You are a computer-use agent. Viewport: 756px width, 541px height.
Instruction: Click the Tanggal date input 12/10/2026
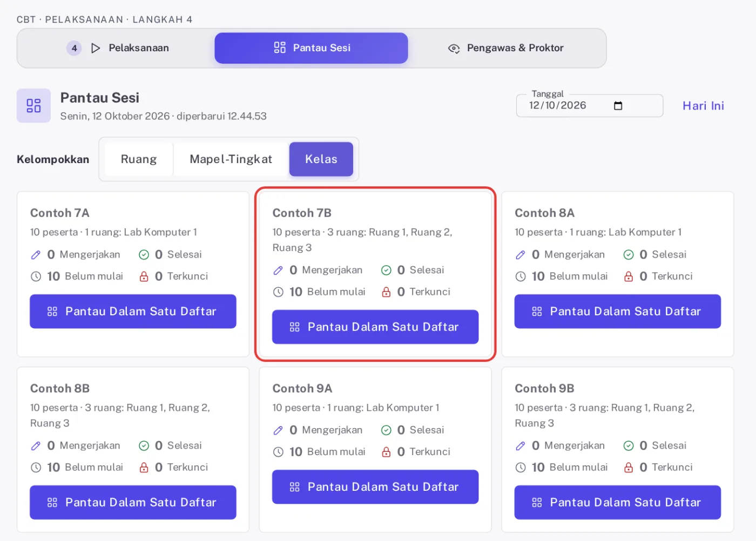[x=589, y=106]
